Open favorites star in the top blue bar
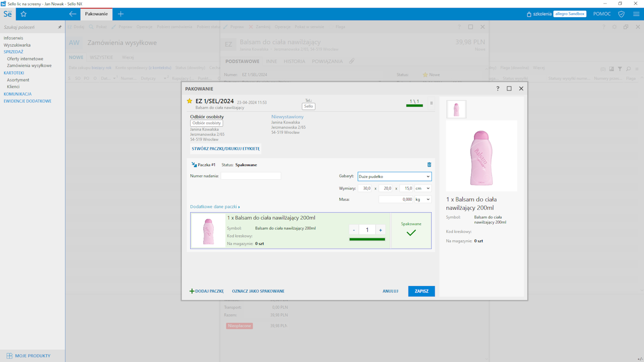 pyautogui.click(x=24, y=14)
